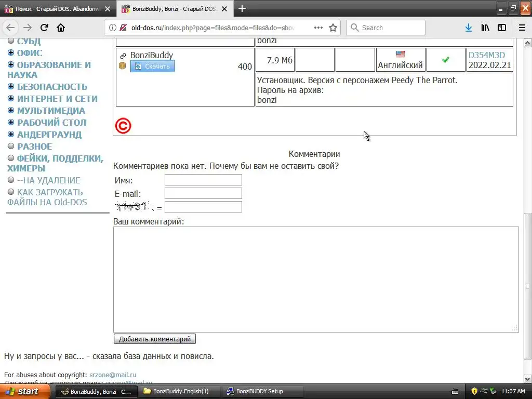
Task: Open the РАЗНОЕ category link
Action: (x=35, y=147)
